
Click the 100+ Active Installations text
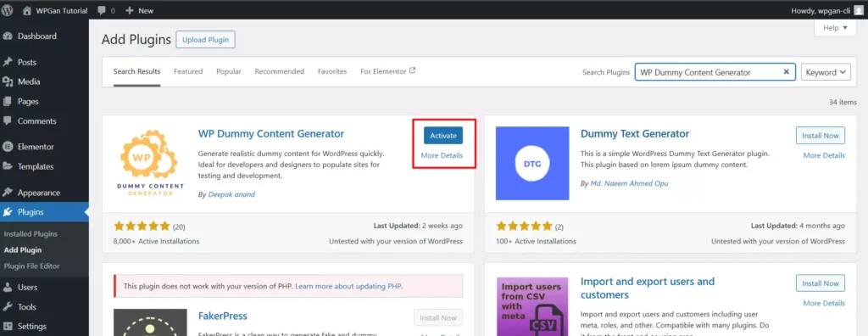tap(537, 241)
